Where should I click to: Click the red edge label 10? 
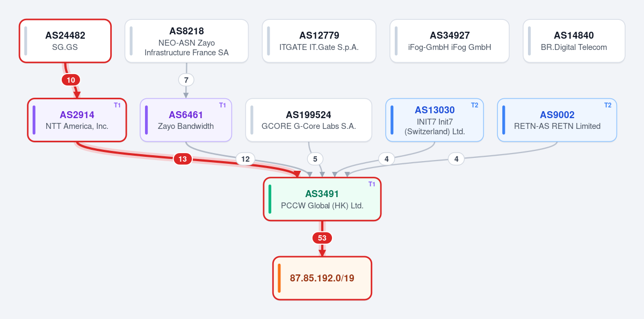coord(71,80)
